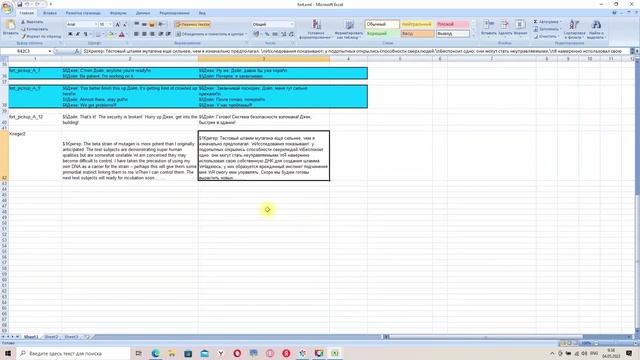This screenshot has width=640, height=360.
Task: Expand the cell styles gallery
Action: coord(473,36)
